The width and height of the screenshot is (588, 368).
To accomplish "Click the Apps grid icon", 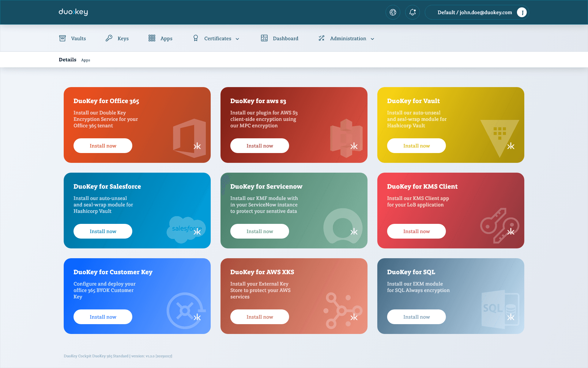I will point(152,38).
